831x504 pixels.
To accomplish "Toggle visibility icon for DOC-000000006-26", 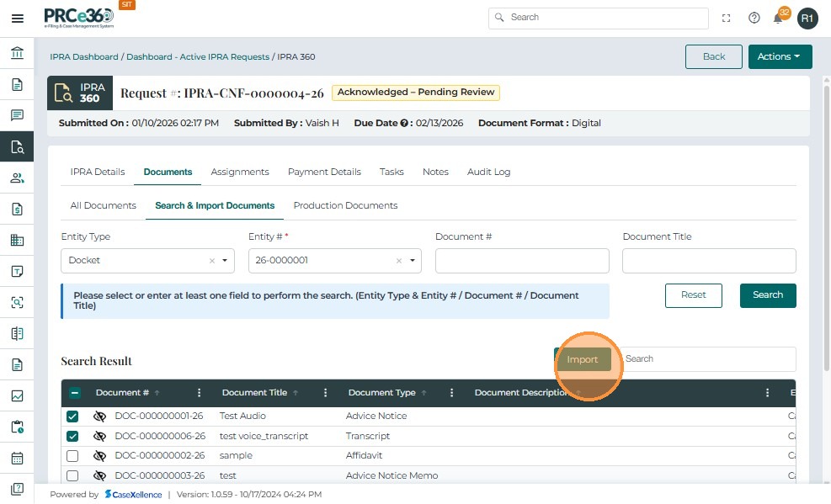I will pyautogui.click(x=99, y=436).
